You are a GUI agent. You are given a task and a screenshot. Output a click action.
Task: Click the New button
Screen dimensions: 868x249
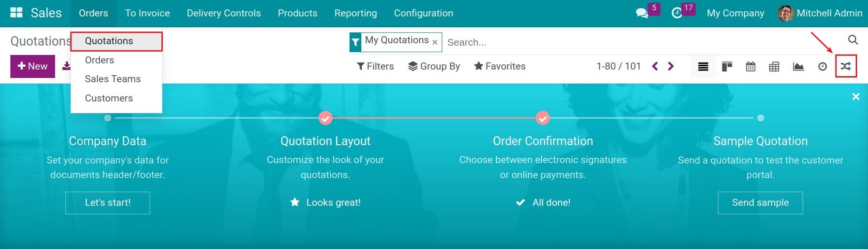tap(32, 66)
